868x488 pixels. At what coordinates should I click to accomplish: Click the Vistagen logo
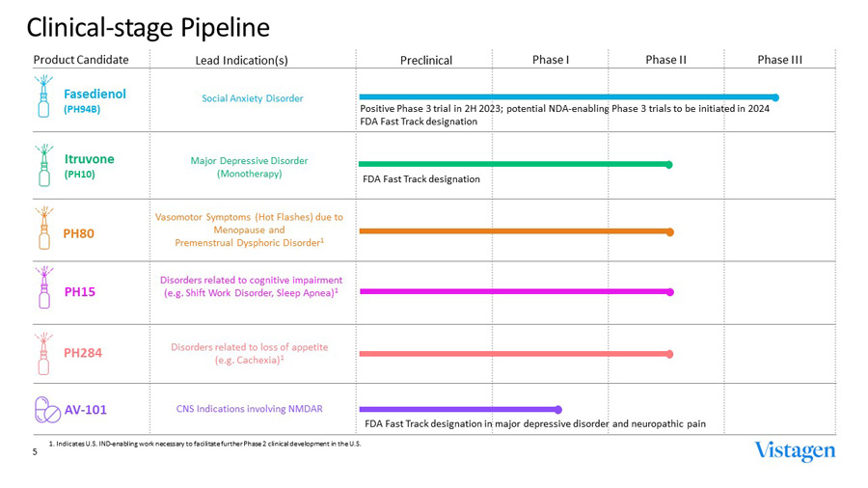pyautogui.click(x=795, y=451)
